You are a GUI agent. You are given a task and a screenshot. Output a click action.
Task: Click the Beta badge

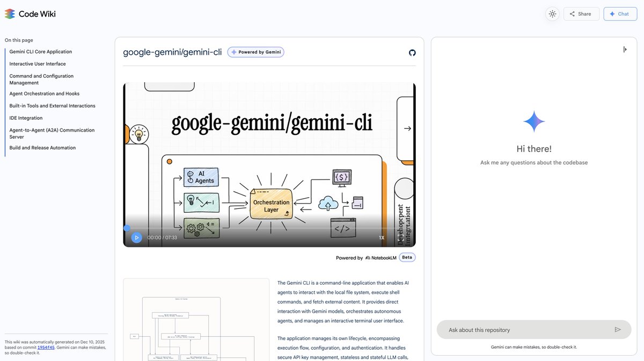tap(407, 257)
